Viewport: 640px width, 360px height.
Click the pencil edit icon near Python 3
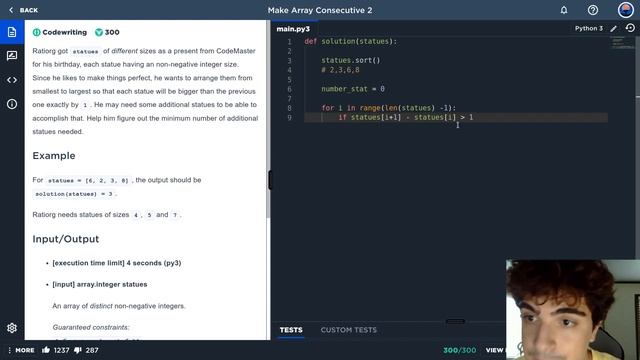[x=613, y=29]
